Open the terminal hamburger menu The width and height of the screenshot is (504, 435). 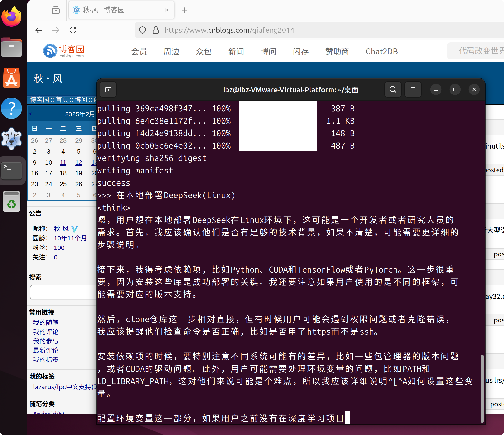click(x=413, y=89)
